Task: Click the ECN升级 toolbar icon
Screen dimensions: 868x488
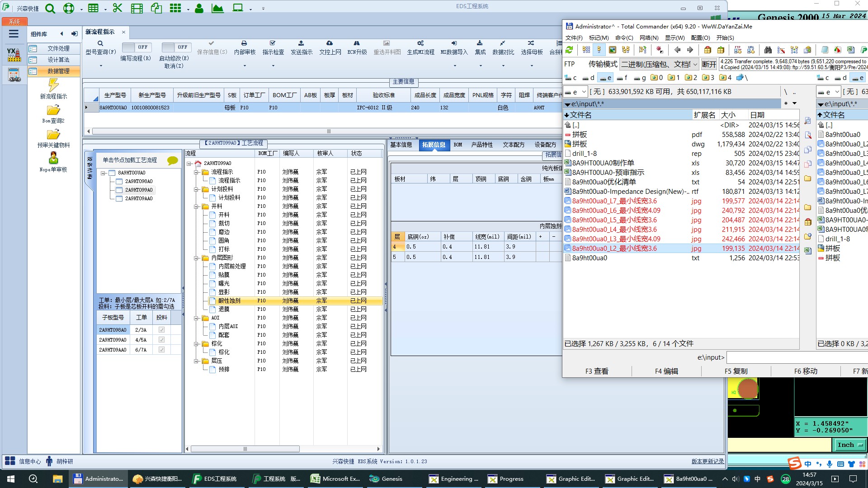Action: (357, 43)
